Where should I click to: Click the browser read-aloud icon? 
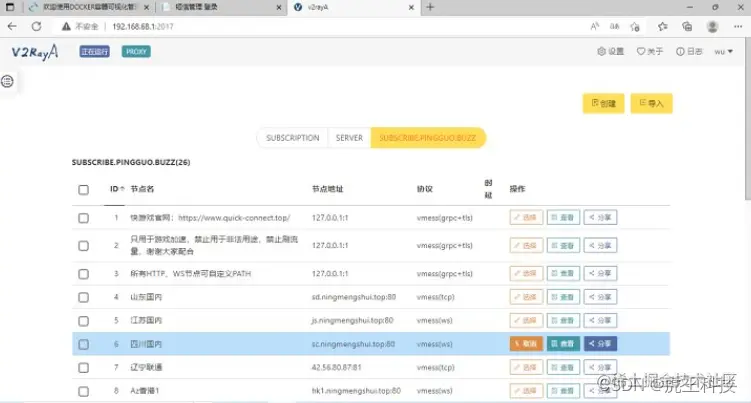(594, 26)
